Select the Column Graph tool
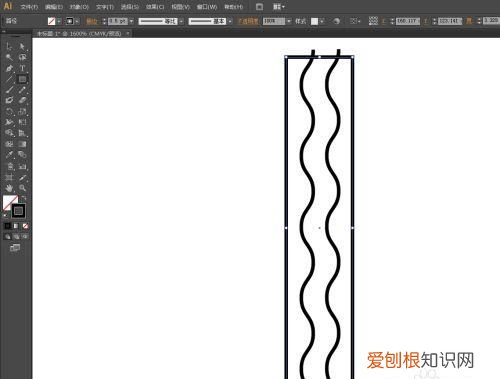500x379 pixels. (x=22, y=166)
